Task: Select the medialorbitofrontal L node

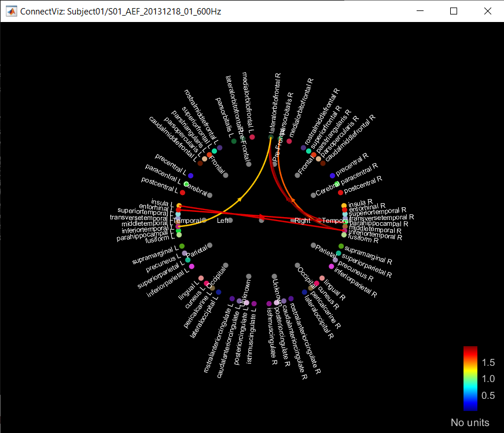Action: (x=252, y=137)
